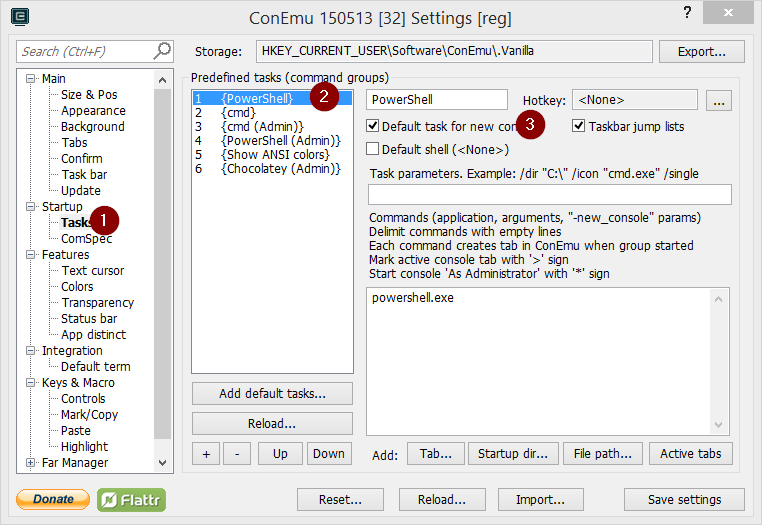The height and width of the screenshot is (525, 762).
Task: Click the settings tree scroll up arrow
Action: (x=163, y=80)
